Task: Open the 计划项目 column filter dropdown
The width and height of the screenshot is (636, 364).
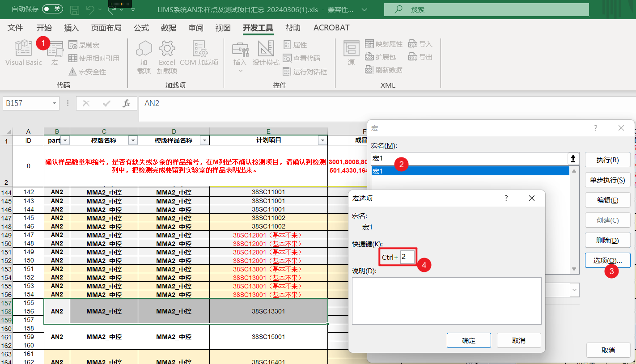Action: (x=322, y=140)
